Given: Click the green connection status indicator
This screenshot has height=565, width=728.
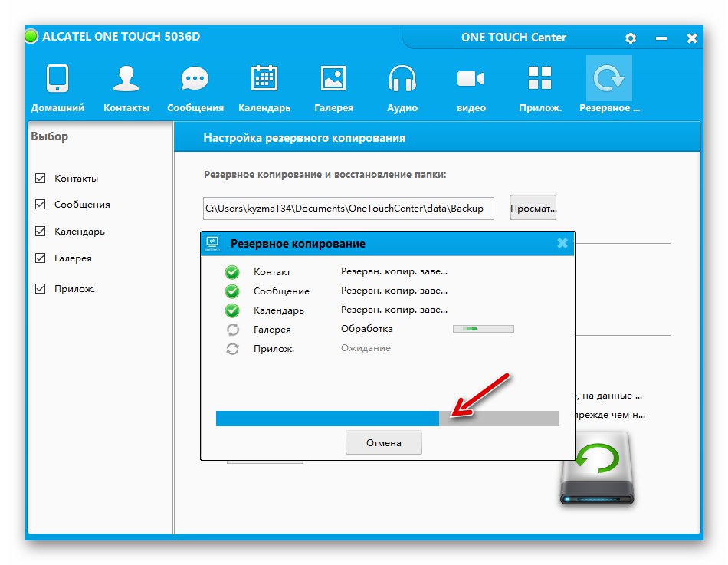Looking at the screenshot, I should [x=31, y=36].
